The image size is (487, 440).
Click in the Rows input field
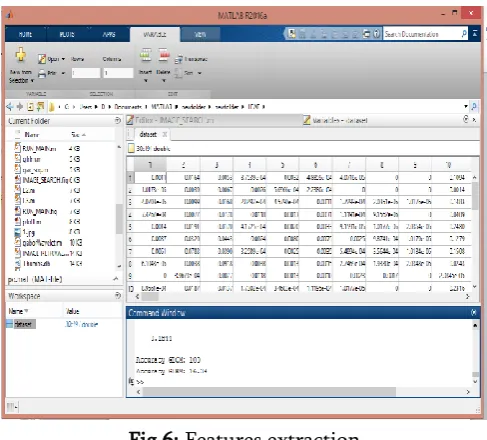pyautogui.click(x=86, y=73)
